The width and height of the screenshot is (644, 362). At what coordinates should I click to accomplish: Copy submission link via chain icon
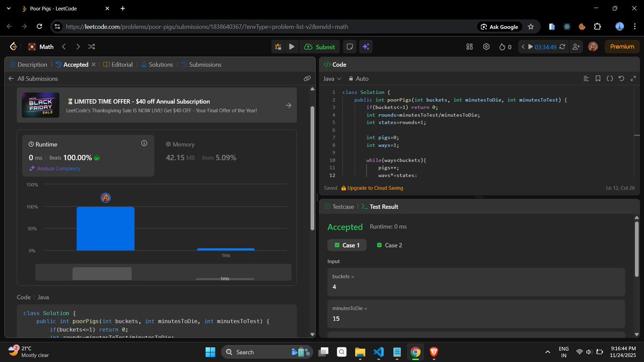[x=307, y=78]
